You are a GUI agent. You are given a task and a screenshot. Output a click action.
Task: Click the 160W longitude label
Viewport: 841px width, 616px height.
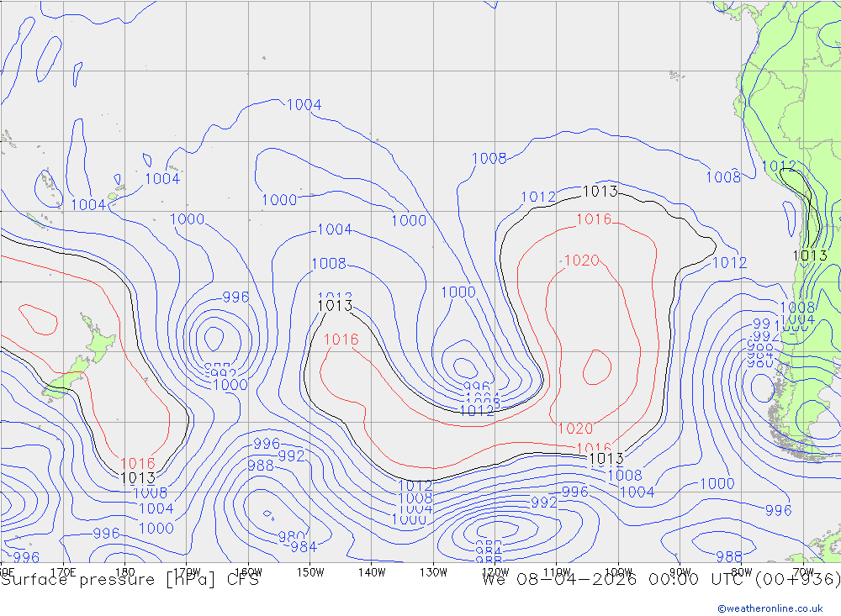(x=248, y=572)
